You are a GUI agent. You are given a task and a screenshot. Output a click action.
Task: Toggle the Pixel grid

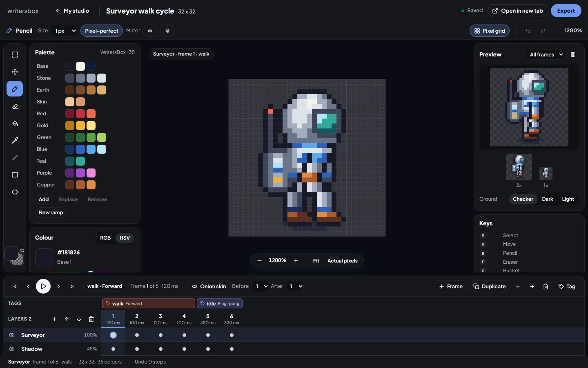tap(490, 31)
